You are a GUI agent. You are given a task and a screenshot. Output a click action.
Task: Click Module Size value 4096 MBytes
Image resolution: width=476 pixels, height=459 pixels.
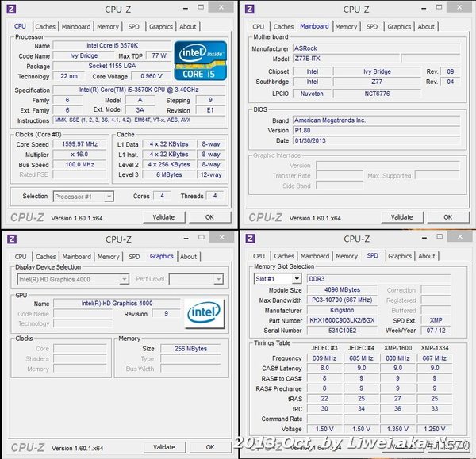342,289
